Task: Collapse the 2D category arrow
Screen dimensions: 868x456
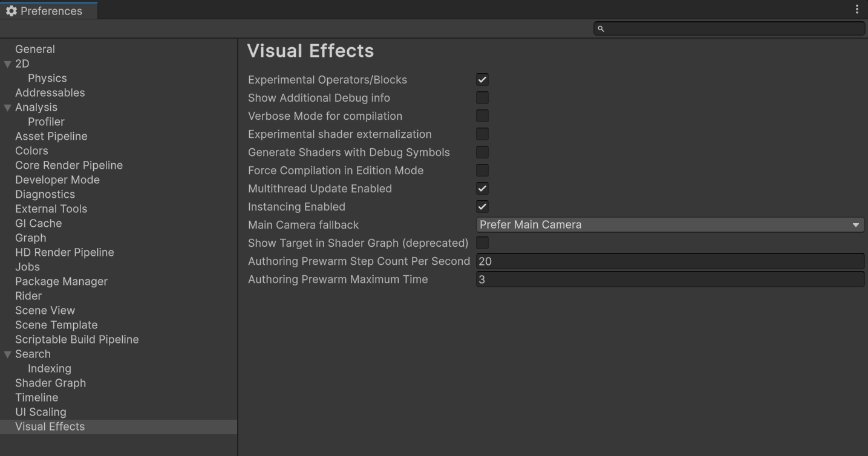Action: (x=7, y=64)
